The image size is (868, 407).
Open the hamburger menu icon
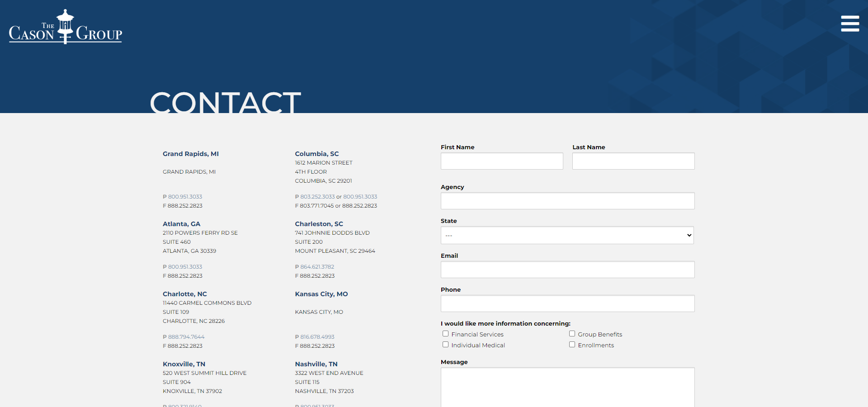tap(850, 24)
